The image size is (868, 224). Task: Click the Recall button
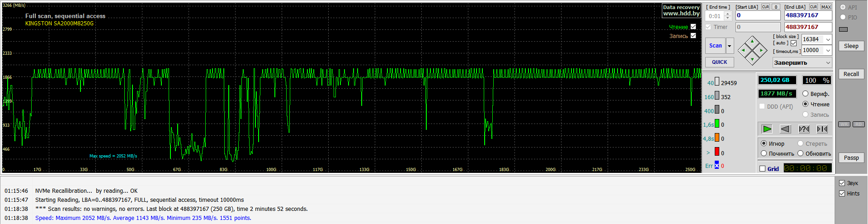tap(851, 74)
